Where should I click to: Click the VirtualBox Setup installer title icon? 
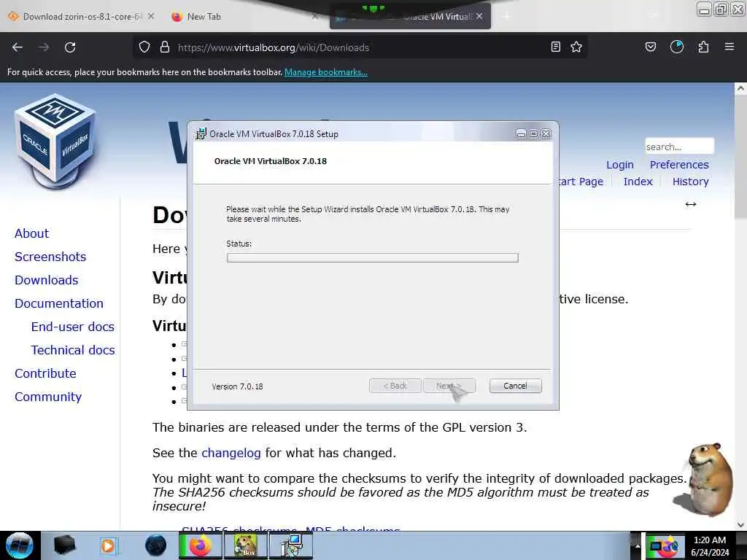[201, 134]
